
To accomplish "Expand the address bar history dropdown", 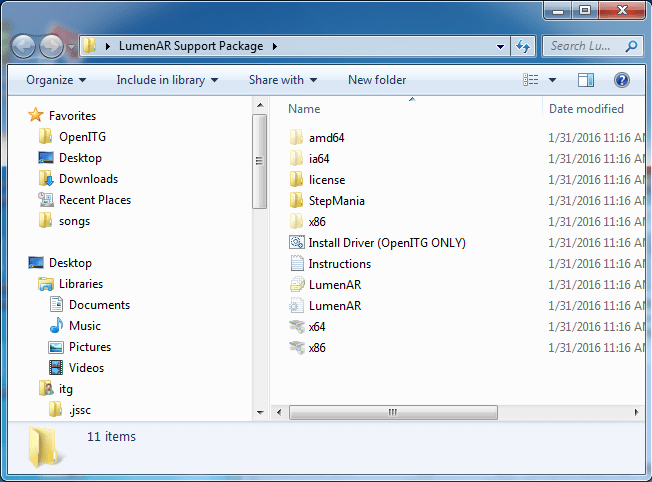I will click(x=501, y=46).
